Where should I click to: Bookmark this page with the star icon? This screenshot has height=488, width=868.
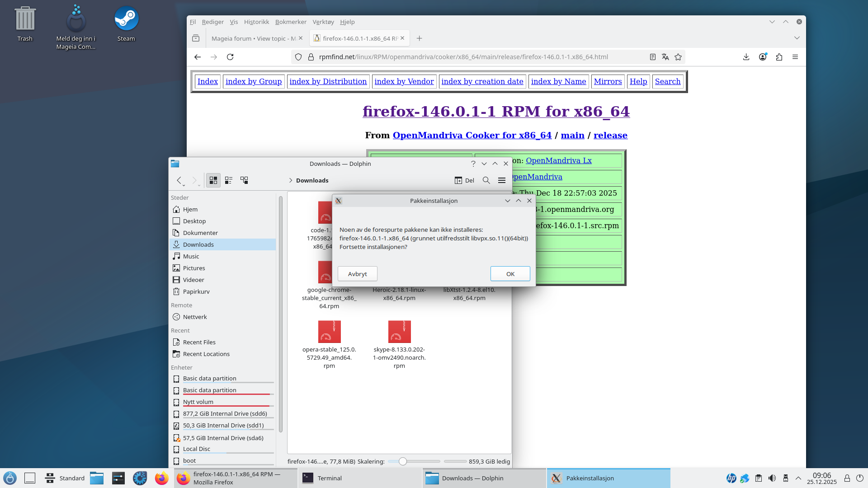click(678, 57)
